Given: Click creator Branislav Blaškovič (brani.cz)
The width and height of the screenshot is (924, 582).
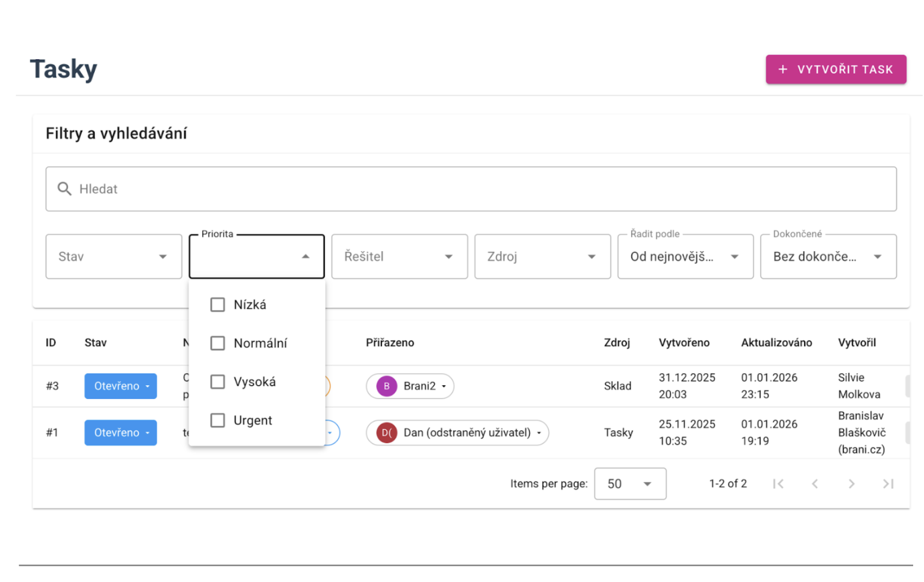Looking at the screenshot, I should click(x=862, y=433).
